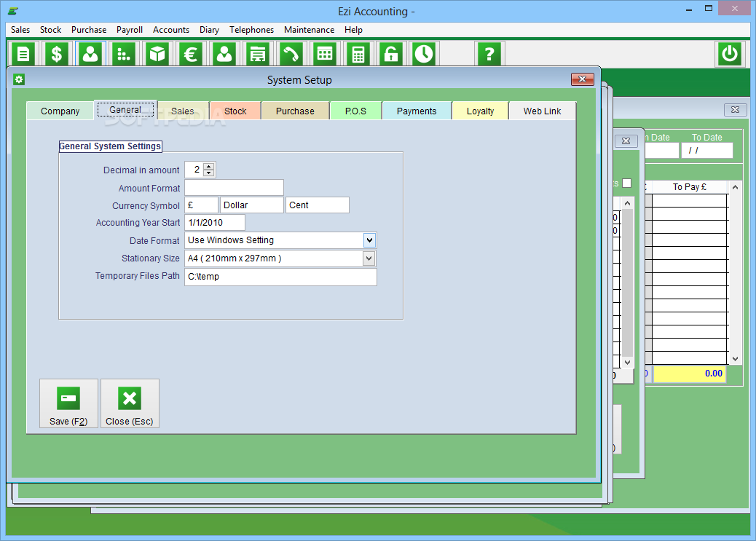Click the Close (Esc) button
This screenshot has height=541, width=756.
click(130, 403)
